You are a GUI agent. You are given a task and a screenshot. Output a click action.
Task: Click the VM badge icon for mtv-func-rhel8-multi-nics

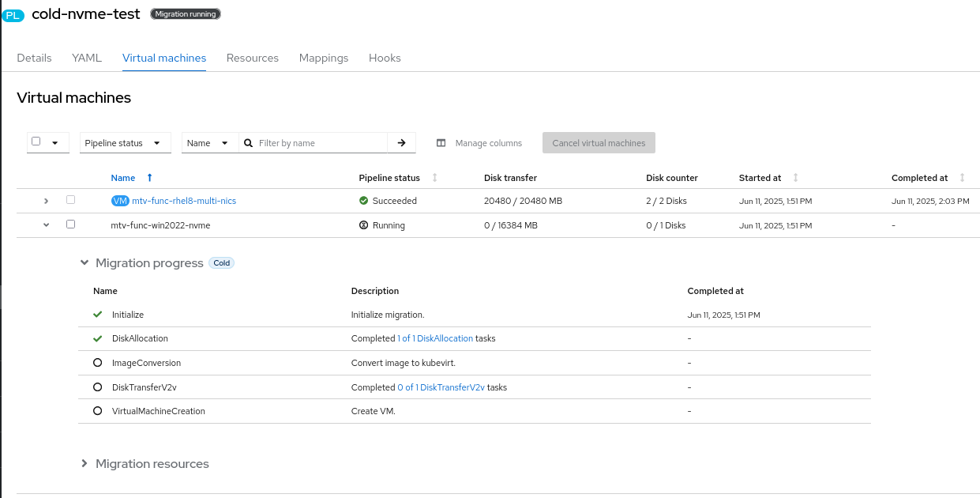point(120,201)
